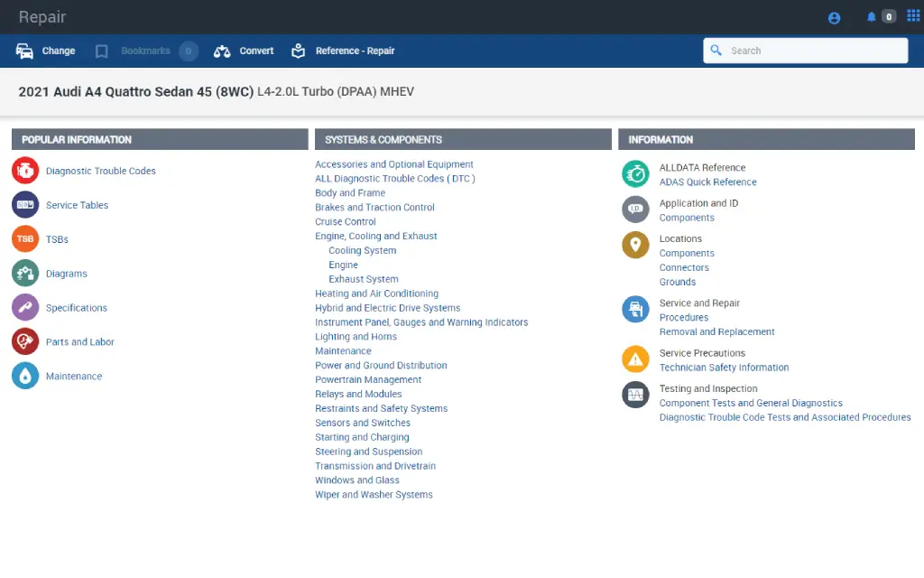
Task: Open the TSBs link
Action: (x=57, y=239)
